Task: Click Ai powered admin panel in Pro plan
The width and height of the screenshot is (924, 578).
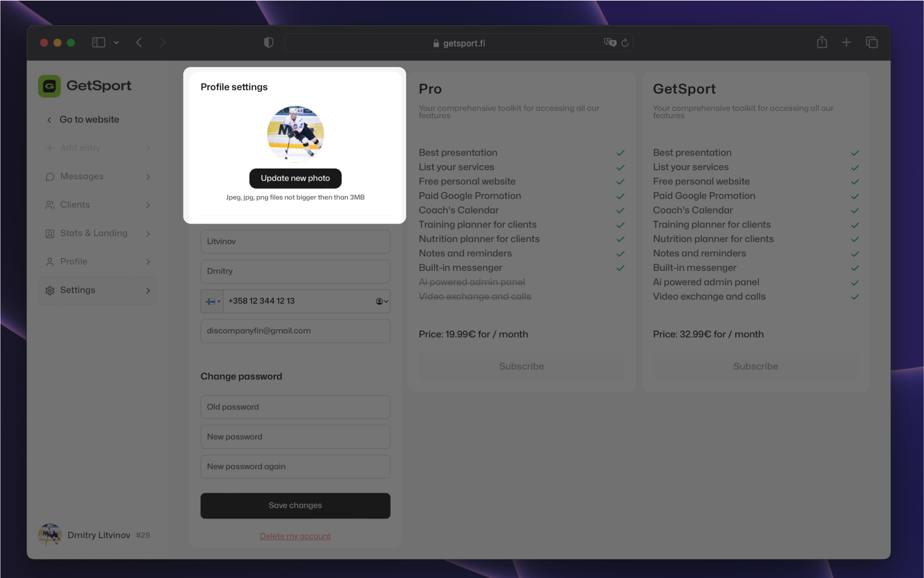Action: [x=472, y=282]
